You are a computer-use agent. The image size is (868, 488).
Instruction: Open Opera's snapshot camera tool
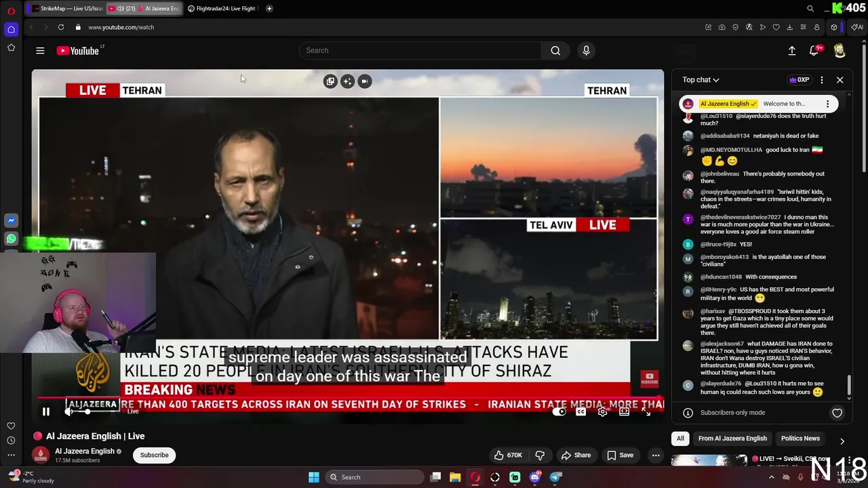[722, 27]
